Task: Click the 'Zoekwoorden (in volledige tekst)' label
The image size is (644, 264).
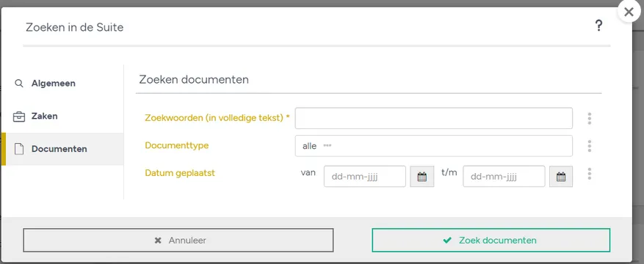Action: coord(217,117)
